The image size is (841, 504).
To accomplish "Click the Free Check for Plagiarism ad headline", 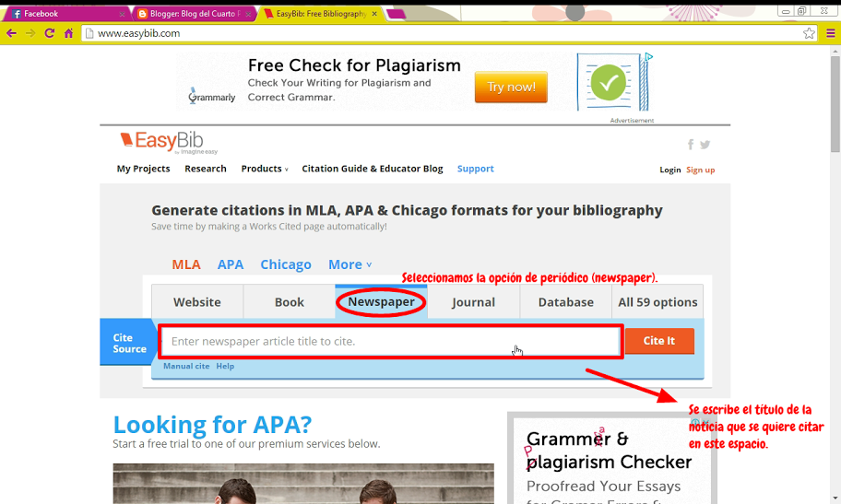I will pos(354,64).
